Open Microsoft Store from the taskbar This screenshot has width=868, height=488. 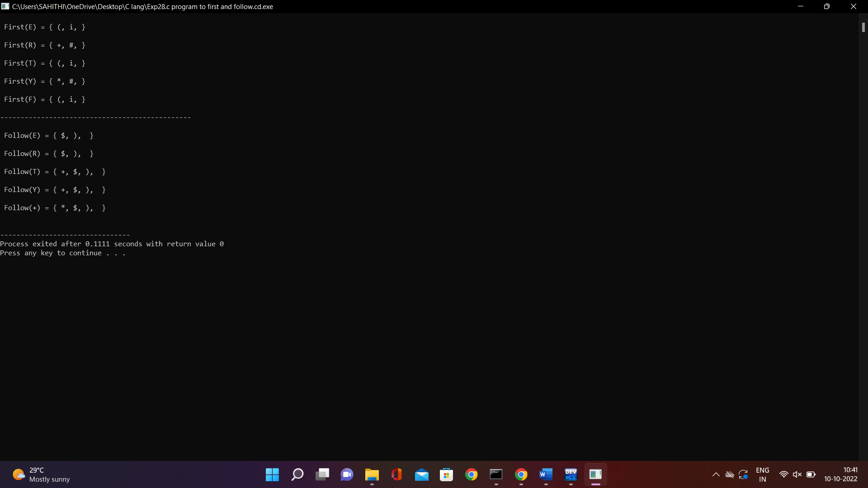click(x=446, y=474)
